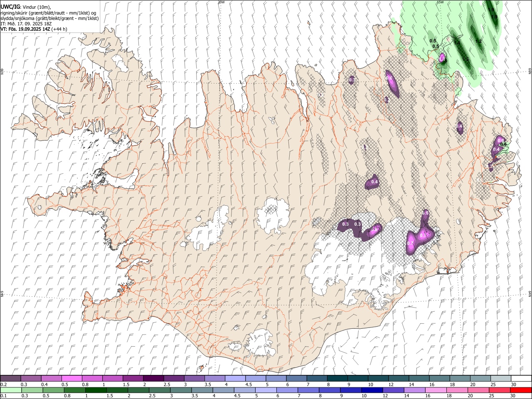Screen dimensions: 532x399
Task: Click the '(+44 h)' forecast offset text
Action: (x=59, y=29)
